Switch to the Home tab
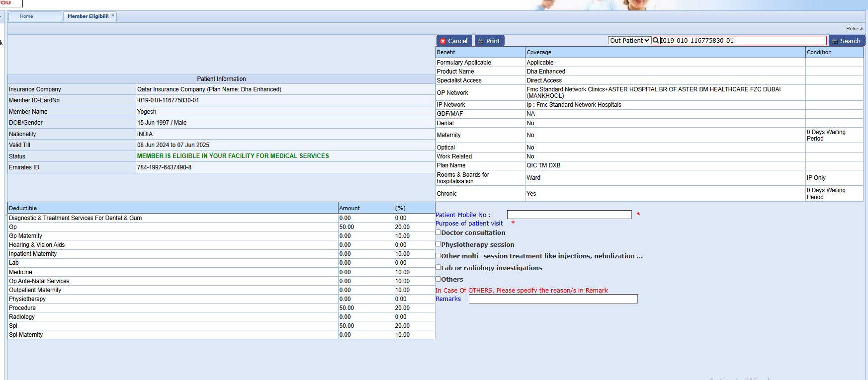 pos(27,16)
